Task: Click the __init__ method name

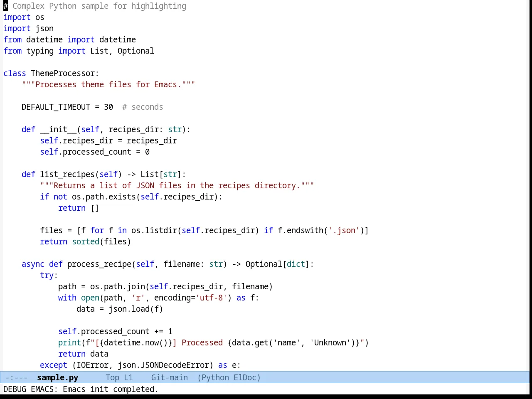Action: (x=58, y=129)
